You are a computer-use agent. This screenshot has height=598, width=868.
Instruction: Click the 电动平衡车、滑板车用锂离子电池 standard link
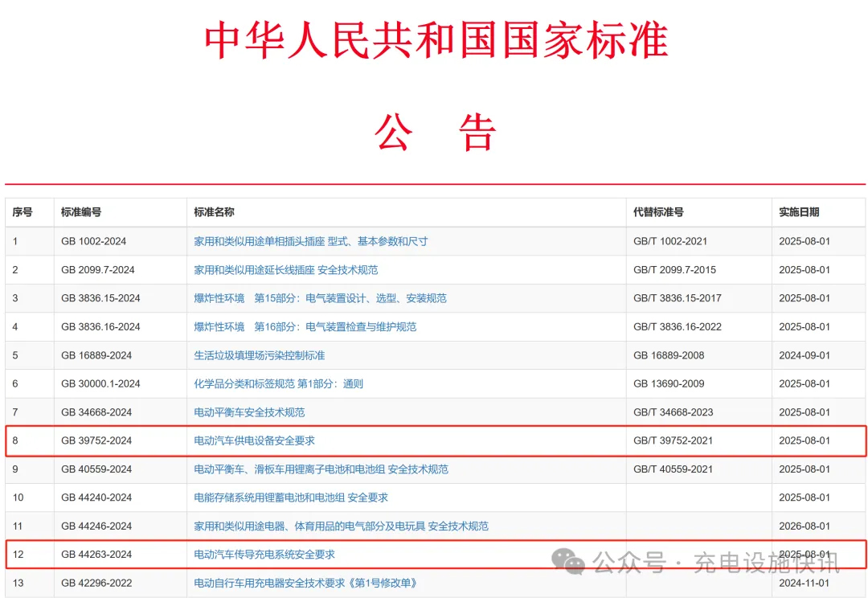[x=321, y=469]
